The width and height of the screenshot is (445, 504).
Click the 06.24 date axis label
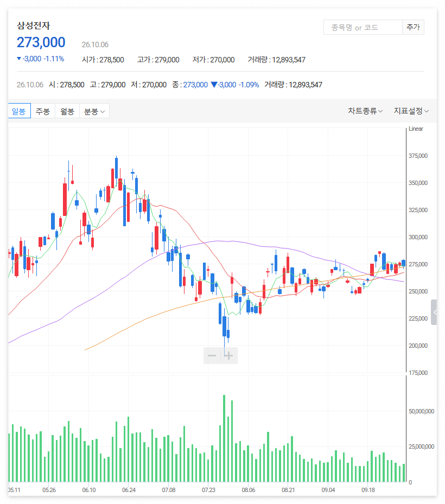pos(129,490)
